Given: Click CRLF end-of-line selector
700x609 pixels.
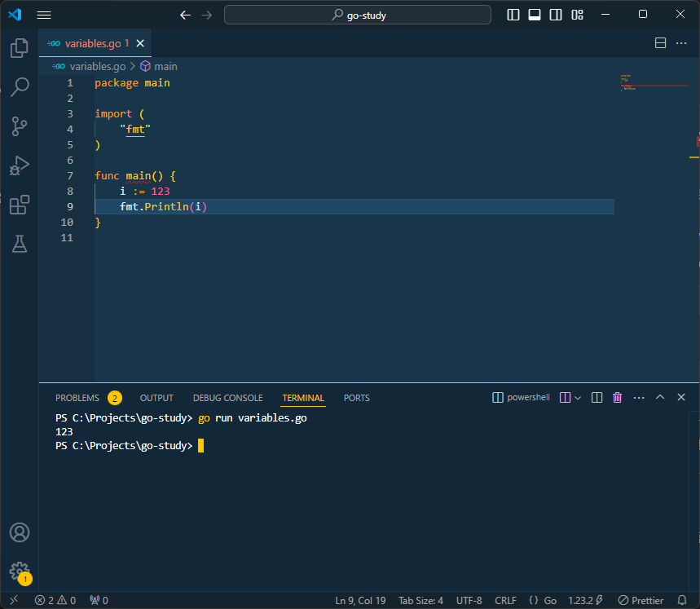Looking at the screenshot, I should (505, 600).
